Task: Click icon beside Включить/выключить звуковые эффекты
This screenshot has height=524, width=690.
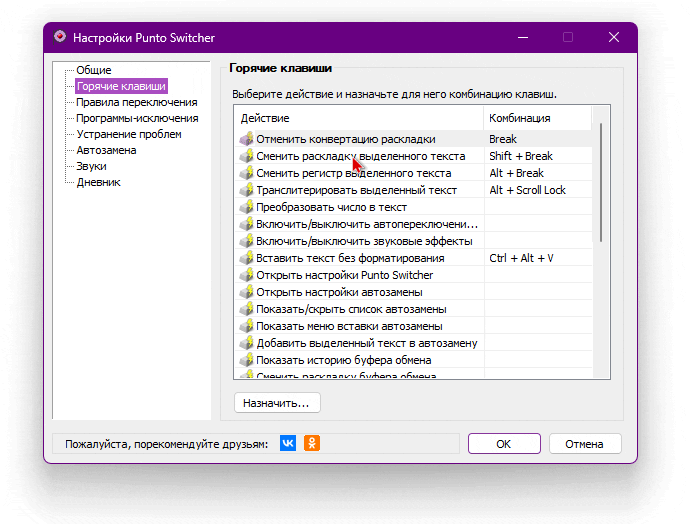Action: 246,241
